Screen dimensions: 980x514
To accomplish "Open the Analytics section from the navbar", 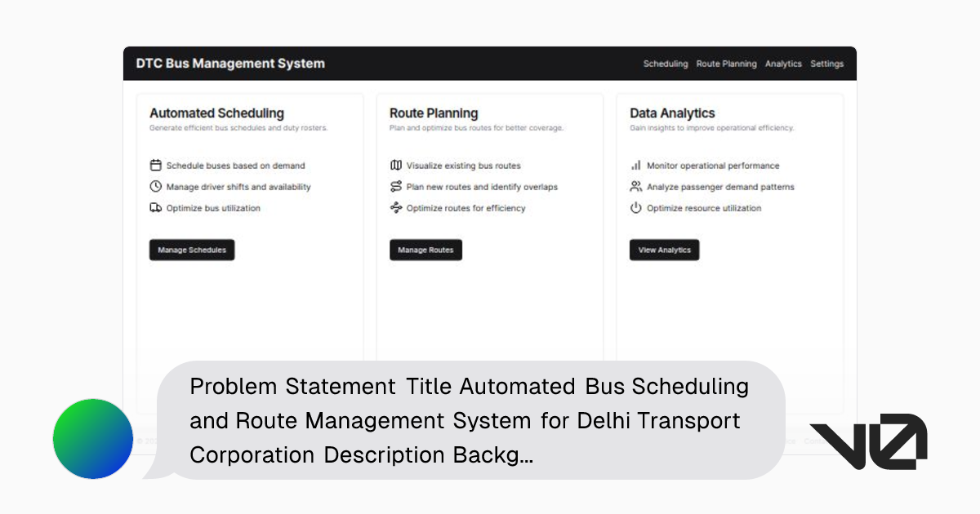I will point(783,64).
